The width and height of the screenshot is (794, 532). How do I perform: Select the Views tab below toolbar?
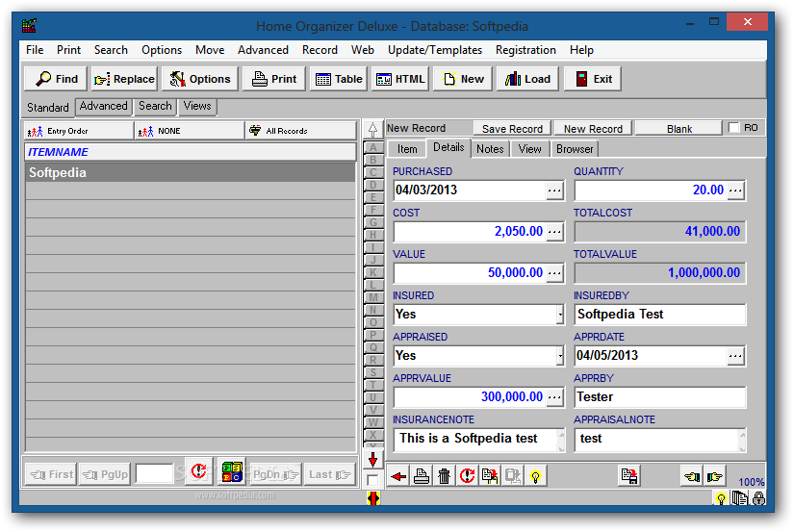click(x=197, y=106)
